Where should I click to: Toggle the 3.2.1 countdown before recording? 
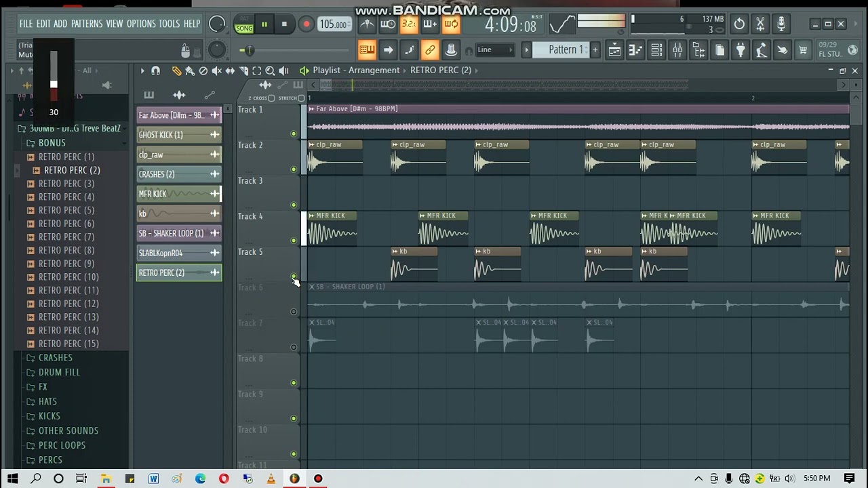[409, 24]
